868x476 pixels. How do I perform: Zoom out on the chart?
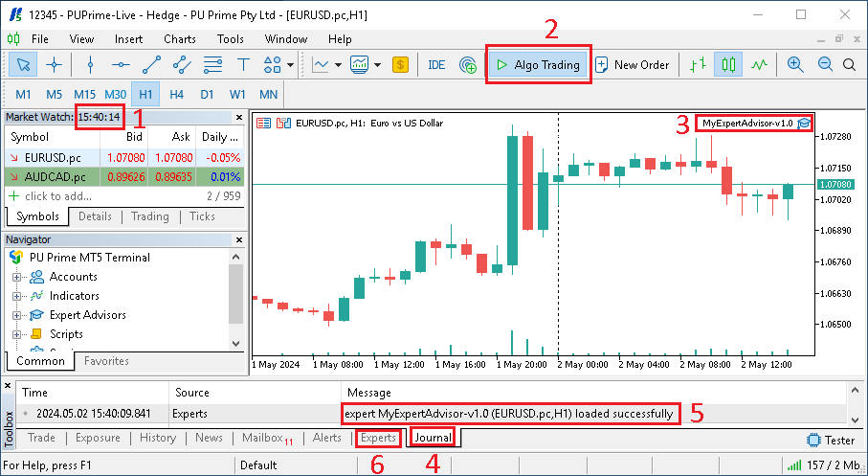point(825,65)
